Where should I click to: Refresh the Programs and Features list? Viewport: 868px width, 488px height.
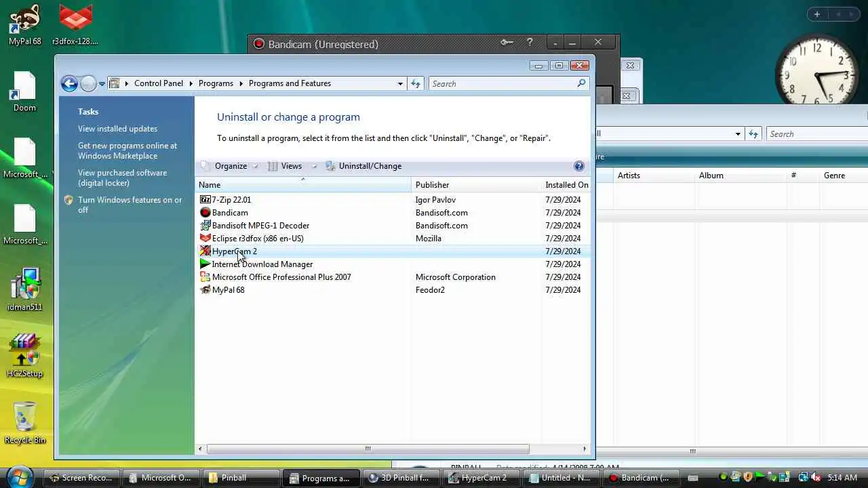pos(416,83)
